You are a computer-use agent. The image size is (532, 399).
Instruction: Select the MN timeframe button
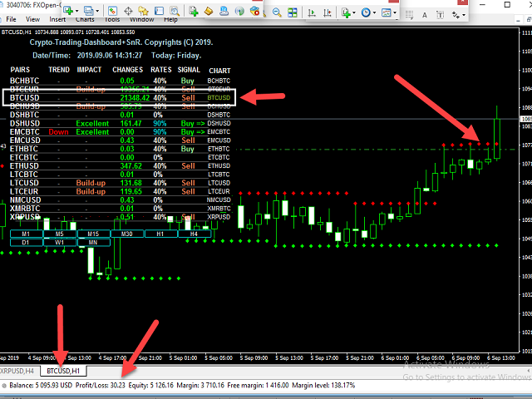click(93, 242)
